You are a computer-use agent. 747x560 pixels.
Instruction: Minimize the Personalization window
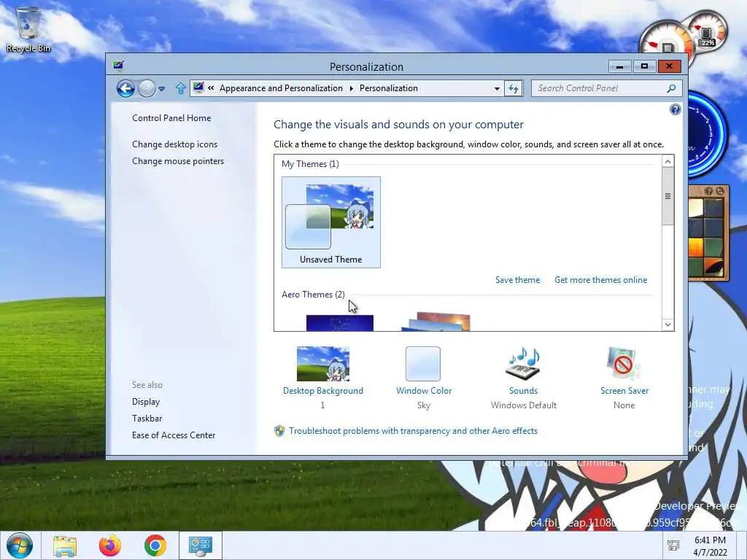pyautogui.click(x=619, y=66)
